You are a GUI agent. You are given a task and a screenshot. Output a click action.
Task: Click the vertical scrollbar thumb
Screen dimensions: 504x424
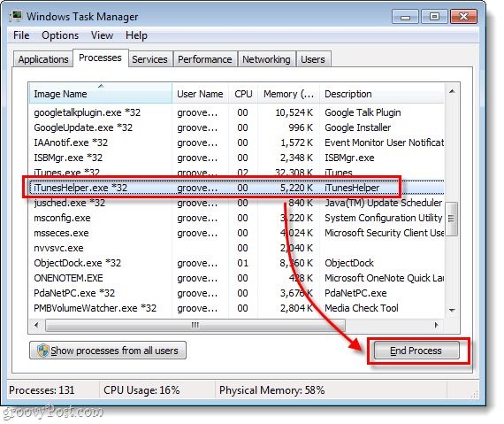click(x=452, y=219)
